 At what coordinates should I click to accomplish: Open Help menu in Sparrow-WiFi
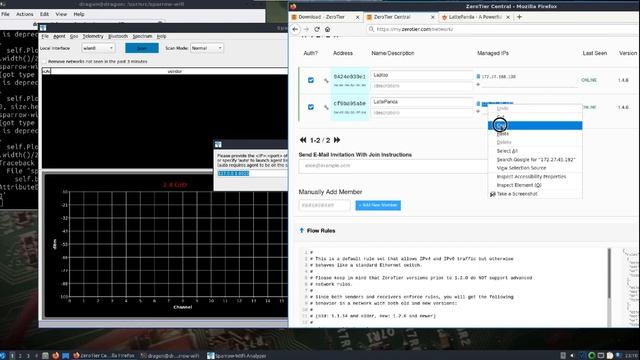pyautogui.click(x=161, y=36)
